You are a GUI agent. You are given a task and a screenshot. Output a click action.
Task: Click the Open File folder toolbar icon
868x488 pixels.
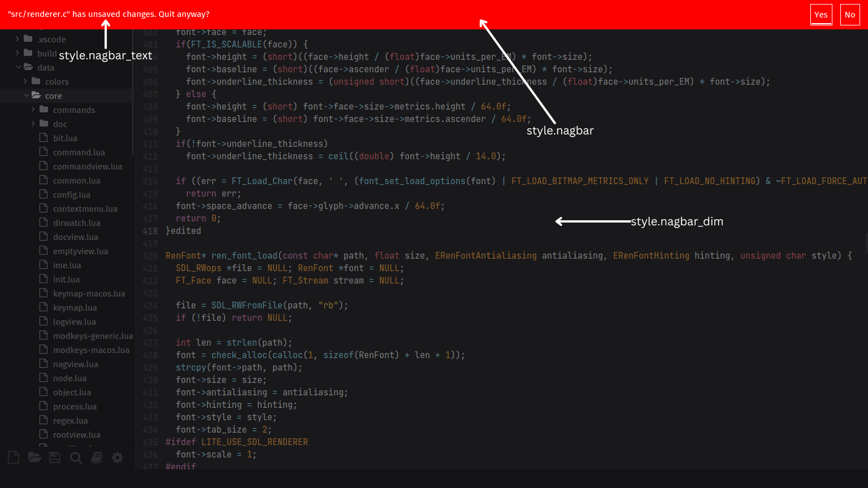point(34,457)
